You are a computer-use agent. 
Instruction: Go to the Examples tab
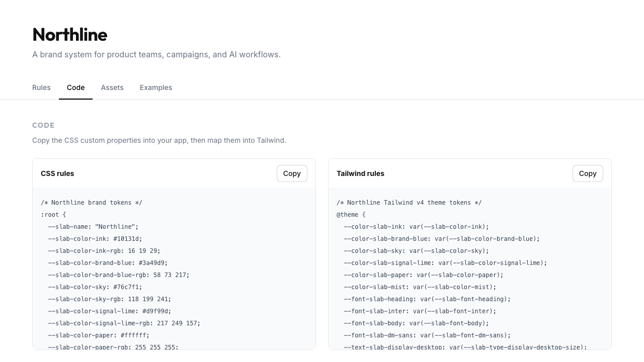(156, 87)
